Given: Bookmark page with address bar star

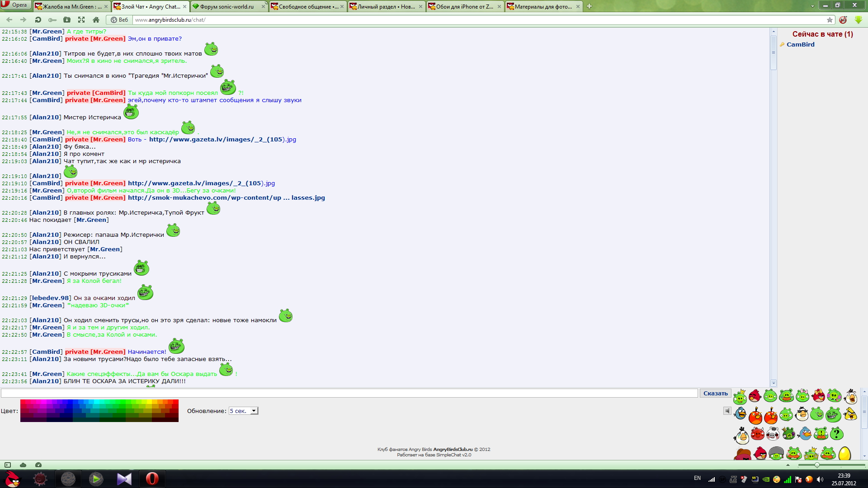Looking at the screenshot, I should coord(830,20).
